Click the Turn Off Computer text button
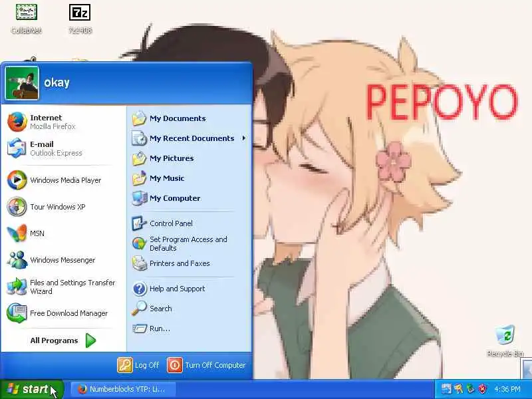This screenshot has width=532, height=399. click(x=215, y=365)
